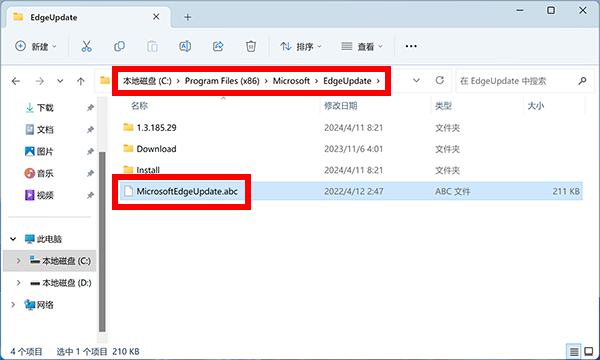This screenshot has height=360, width=600.
Task: Sort by 大小 column header
Action: coord(535,106)
